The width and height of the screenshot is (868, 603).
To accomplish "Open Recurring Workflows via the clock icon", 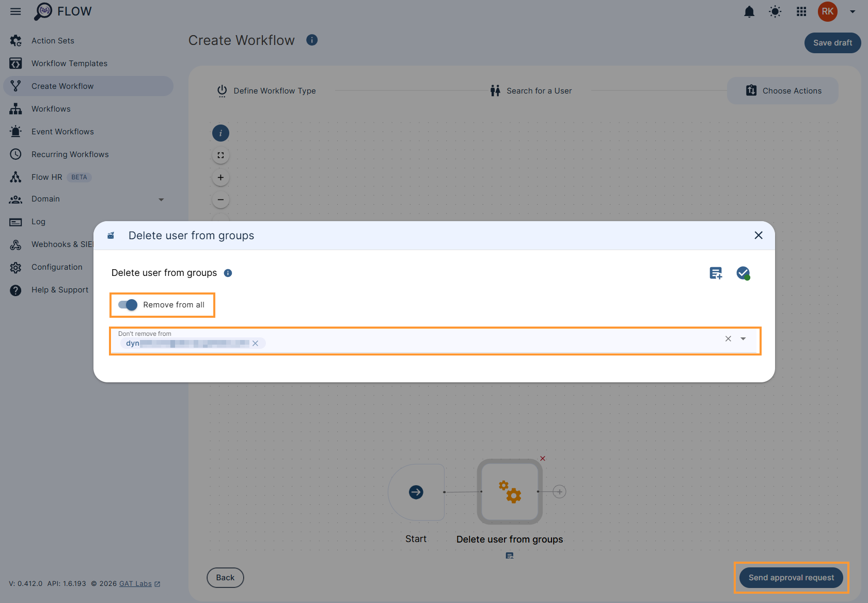I will [15, 154].
